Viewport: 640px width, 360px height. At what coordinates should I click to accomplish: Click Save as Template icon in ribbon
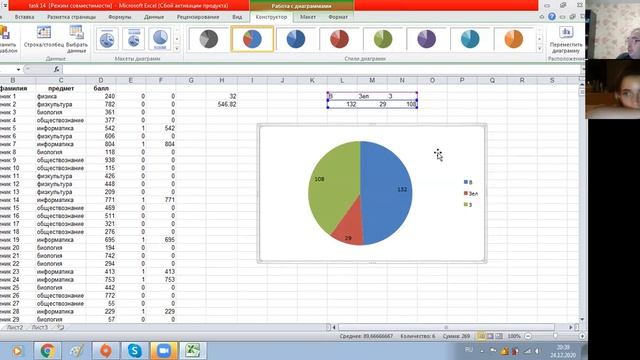pos(4,33)
